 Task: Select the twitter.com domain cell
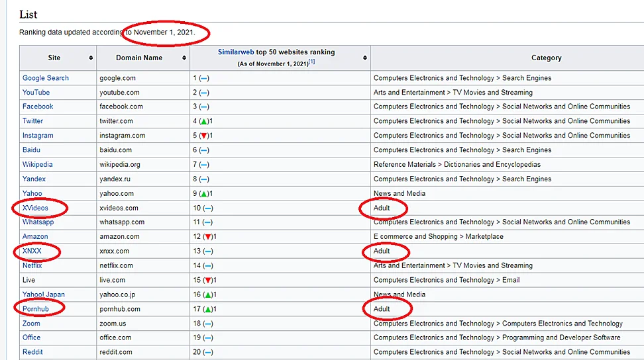pyautogui.click(x=143, y=121)
